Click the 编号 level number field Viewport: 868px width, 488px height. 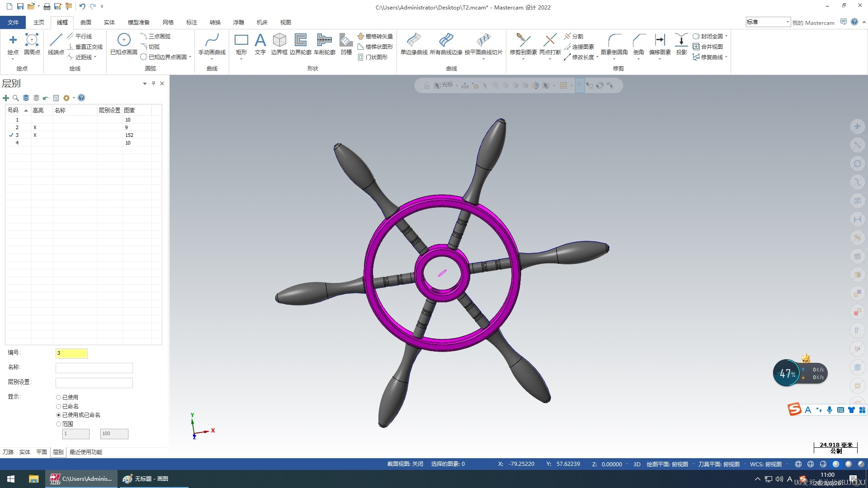(71, 353)
